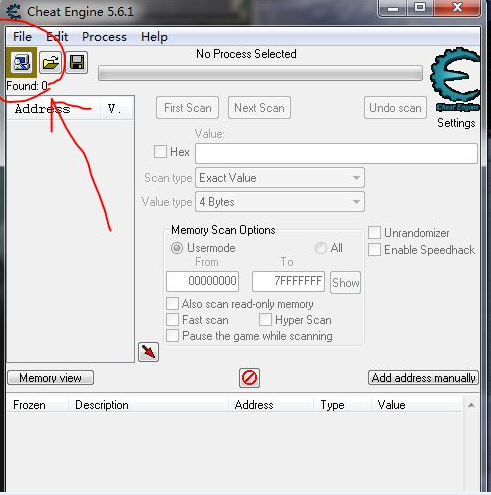Click the No Process Selected label
The image size is (491, 495).
(246, 54)
